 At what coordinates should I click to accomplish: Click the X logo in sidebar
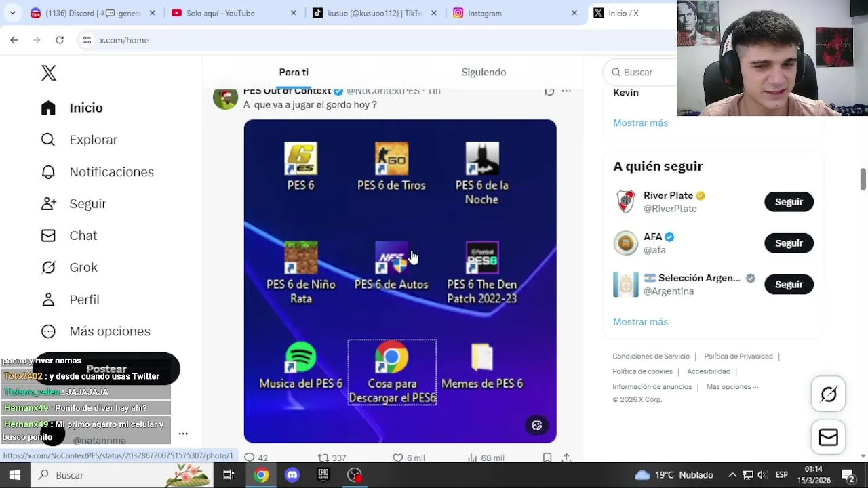pos(49,73)
